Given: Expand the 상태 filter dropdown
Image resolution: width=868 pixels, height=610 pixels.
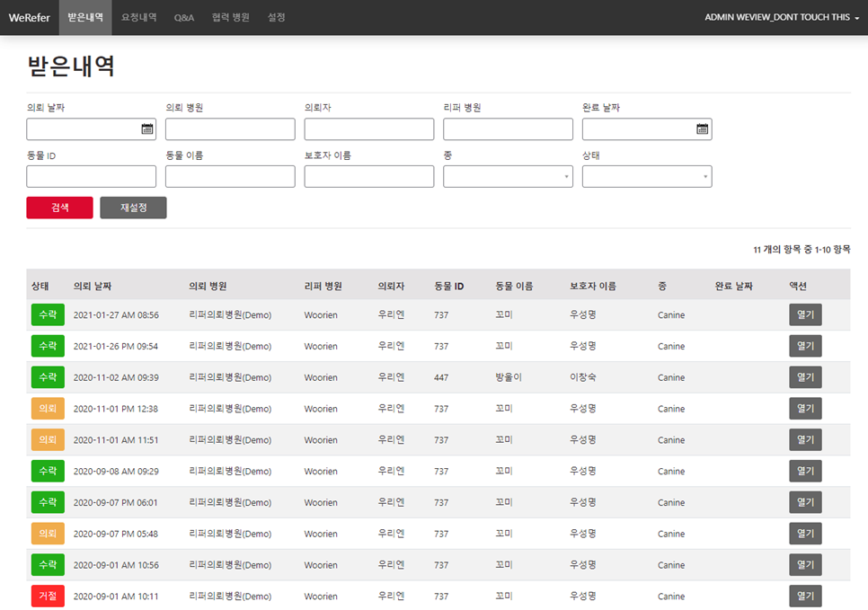Looking at the screenshot, I should (x=647, y=177).
